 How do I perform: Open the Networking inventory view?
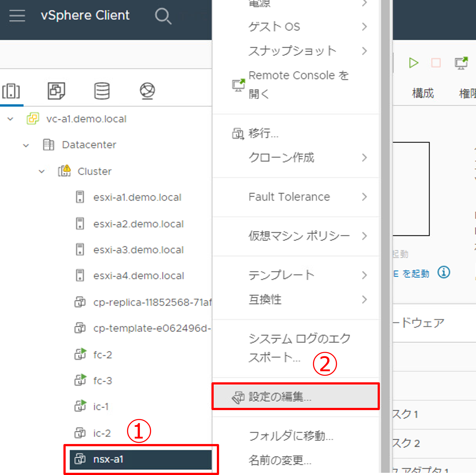(x=147, y=91)
